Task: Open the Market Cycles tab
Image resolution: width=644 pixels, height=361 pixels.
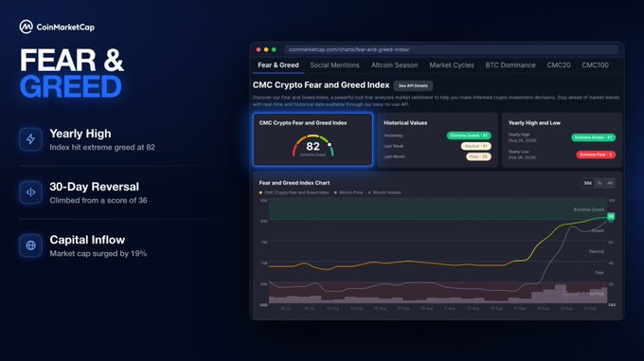Action: point(452,65)
